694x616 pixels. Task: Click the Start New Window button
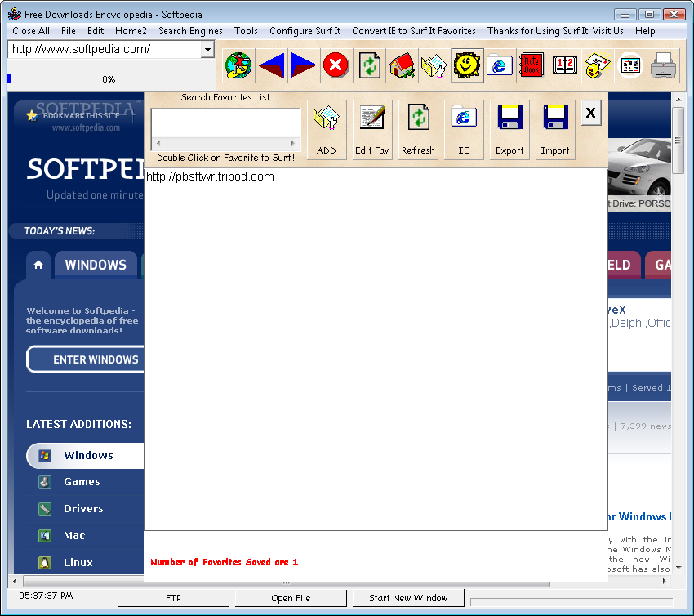(408, 598)
